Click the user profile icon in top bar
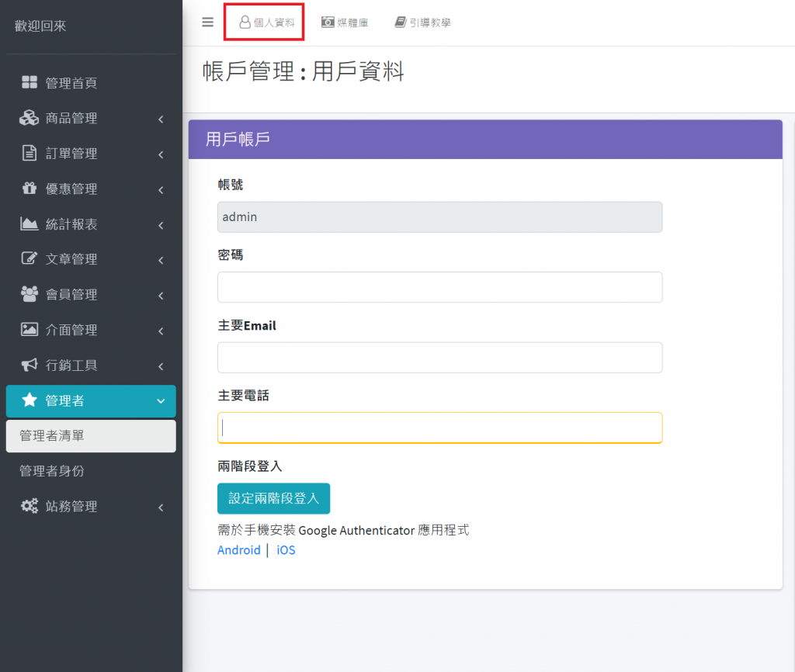Image resolution: width=795 pixels, height=672 pixels. (245, 23)
